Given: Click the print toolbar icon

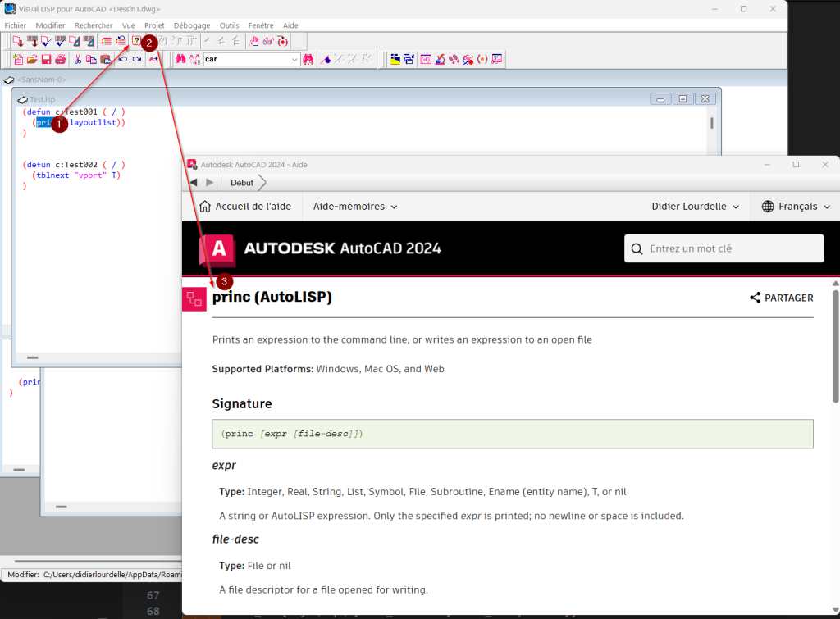Looking at the screenshot, I should tap(60, 59).
